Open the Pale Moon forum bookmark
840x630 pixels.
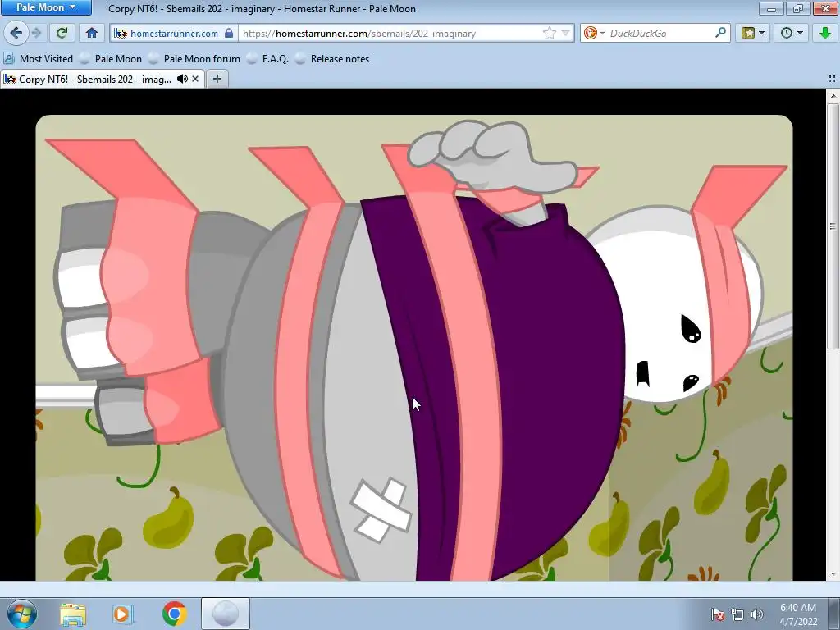coord(194,59)
